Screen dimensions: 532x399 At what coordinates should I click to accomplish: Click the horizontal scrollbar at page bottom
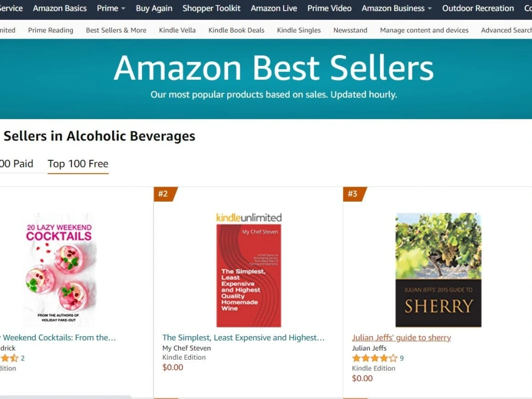point(64,397)
